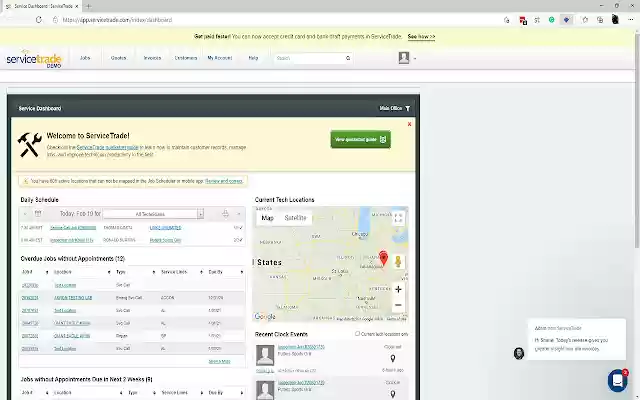Click the ServiceTrade Demo logo
This screenshot has height=400, width=640.
(34, 59)
